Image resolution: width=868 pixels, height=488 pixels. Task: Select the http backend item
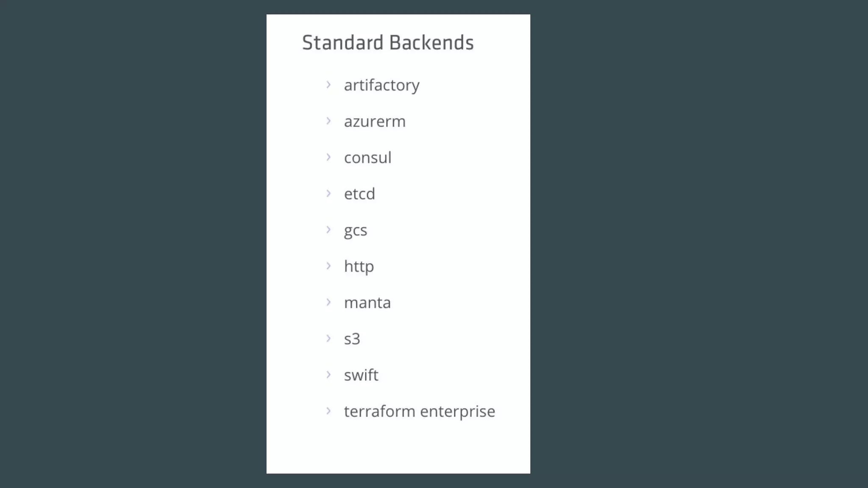359,267
